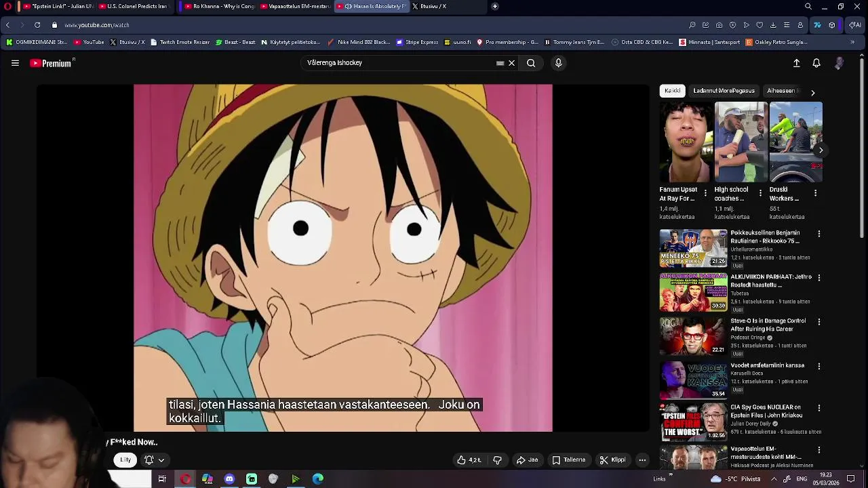
Task: Dislike the video with thumbs down
Action: [497, 460]
